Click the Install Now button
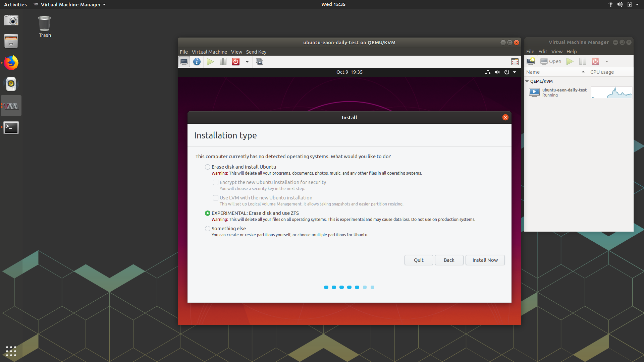Image resolution: width=644 pixels, height=362 pixels. [x=485, y=260]
